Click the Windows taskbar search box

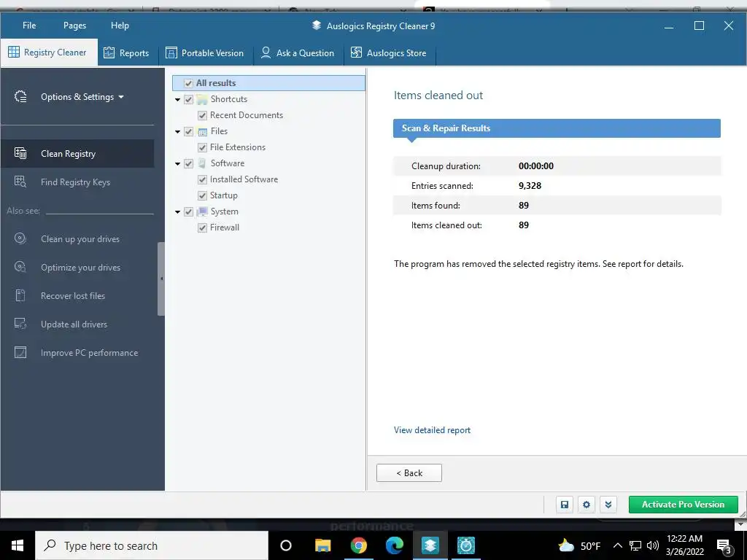(x=152, y=545)
